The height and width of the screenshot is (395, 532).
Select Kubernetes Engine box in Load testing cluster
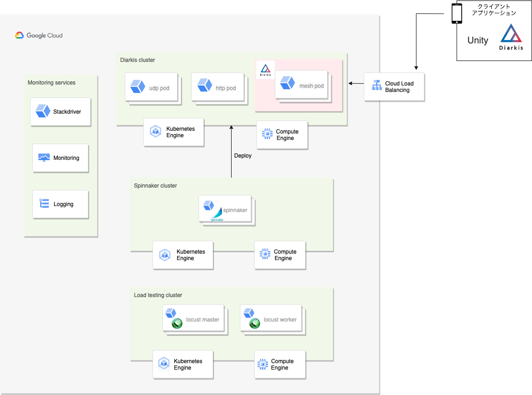tap(183, 365)
